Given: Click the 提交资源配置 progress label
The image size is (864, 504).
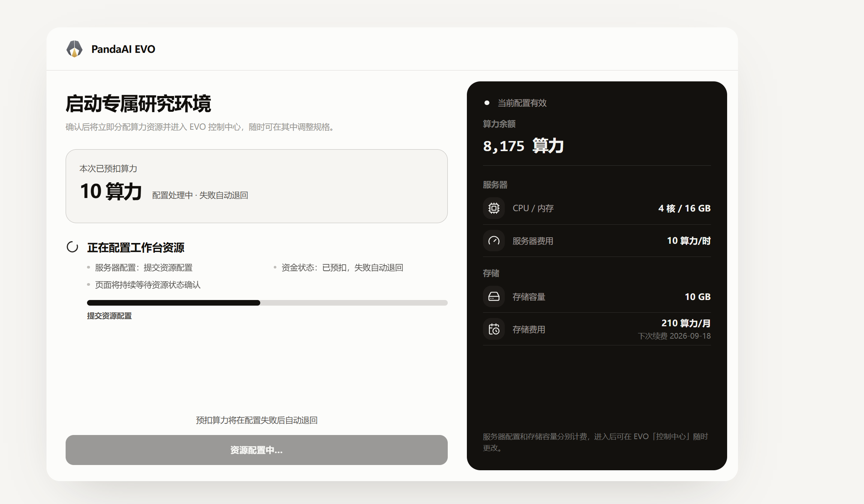Looking at the screenshot, I should point(109,316).
